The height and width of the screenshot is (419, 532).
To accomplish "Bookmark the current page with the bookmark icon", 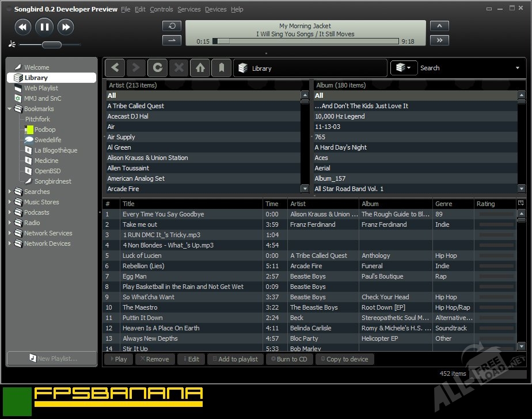I will [x=221, y=68].
